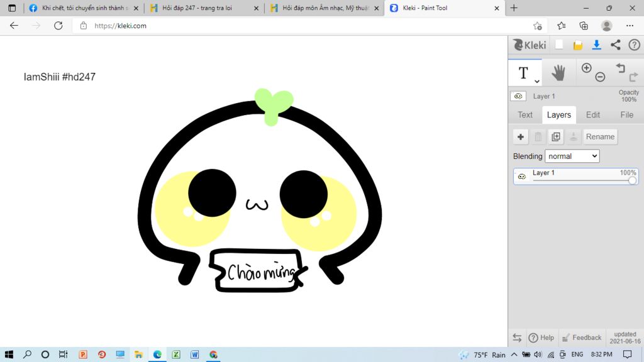
Task: Open browser profile avatar
Action: click(607, 25)
